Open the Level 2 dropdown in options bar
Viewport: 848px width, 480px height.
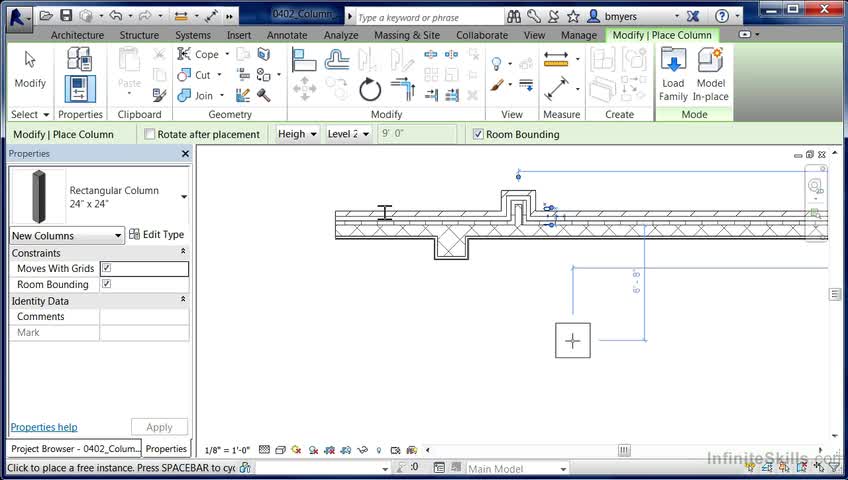tap(348, 134)
